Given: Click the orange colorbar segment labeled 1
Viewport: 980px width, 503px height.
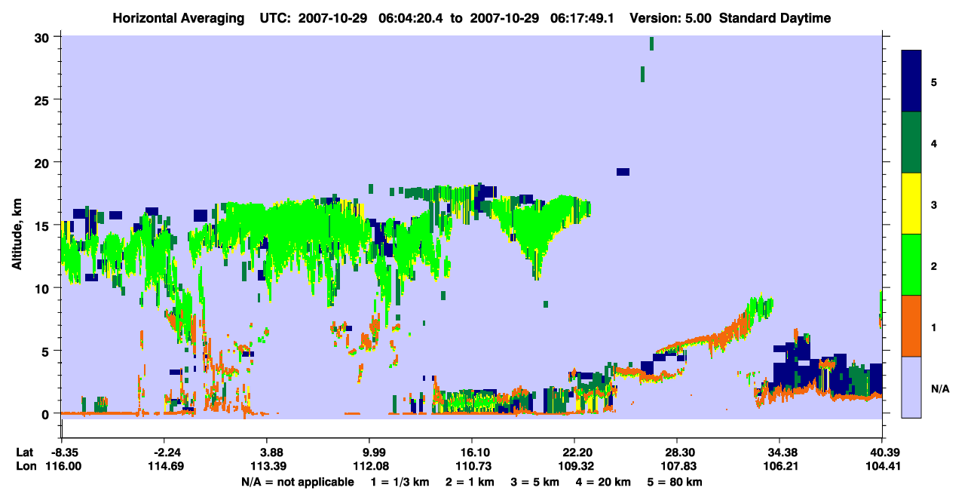Looking at the screenshot, I should point(911,326).
